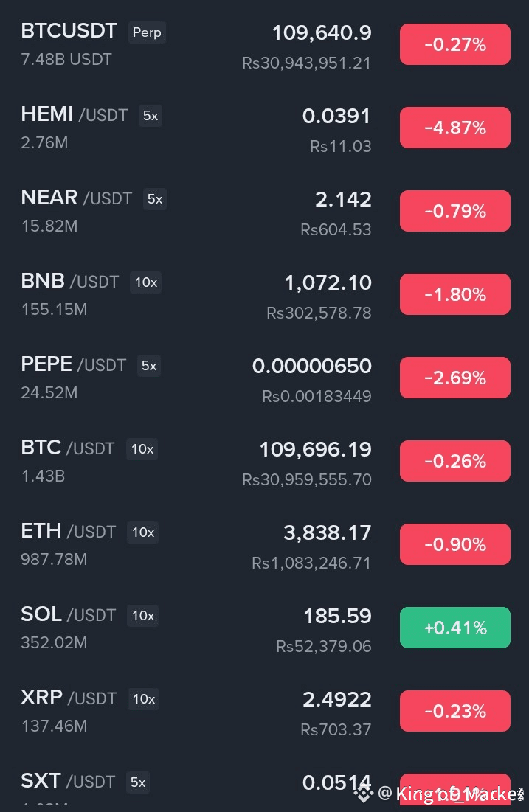Click the 10x badge next to ETH
The width and height of the screenshot is (529, 812).
(142, 532)
